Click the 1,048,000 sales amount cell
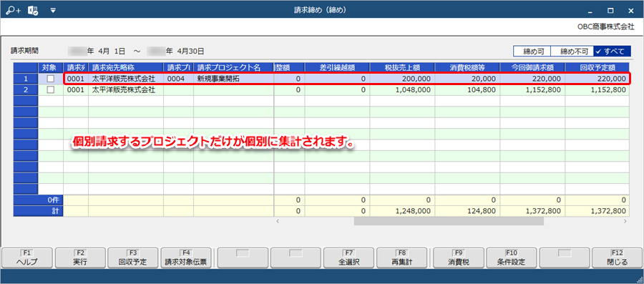Image resolution: width=644 pixels, height=284 pixels. point(402,90)
